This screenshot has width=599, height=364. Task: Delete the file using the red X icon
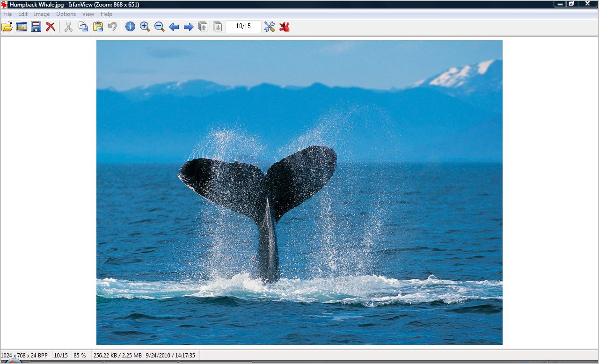(51, 27)
